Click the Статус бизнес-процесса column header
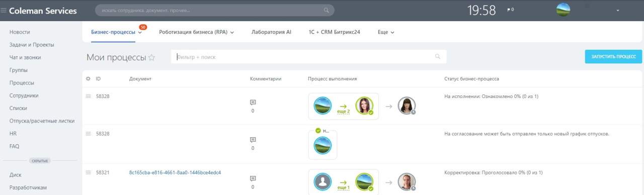Viewport: 644px width, 195px height. tap(472, 79)
